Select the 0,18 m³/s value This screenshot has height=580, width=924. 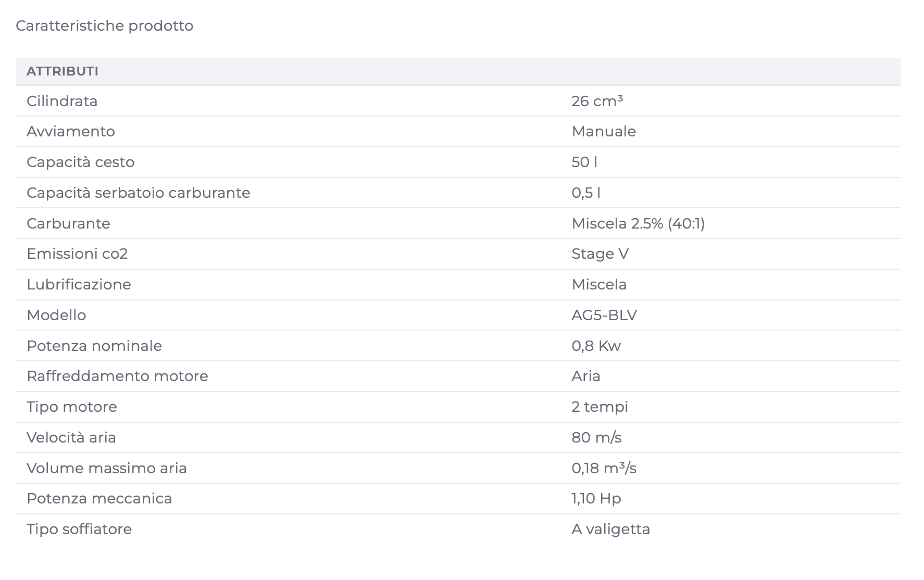pos(604,468)
